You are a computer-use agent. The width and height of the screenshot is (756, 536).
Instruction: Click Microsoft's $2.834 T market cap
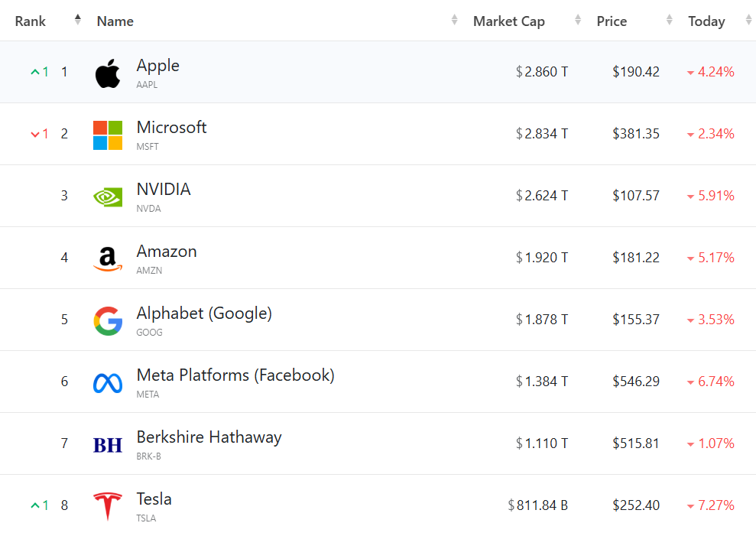tap(542, 134)
